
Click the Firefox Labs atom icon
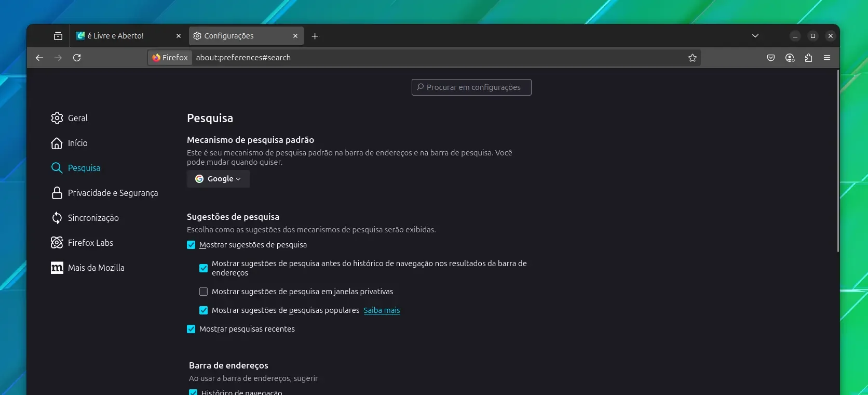(57, 243)
